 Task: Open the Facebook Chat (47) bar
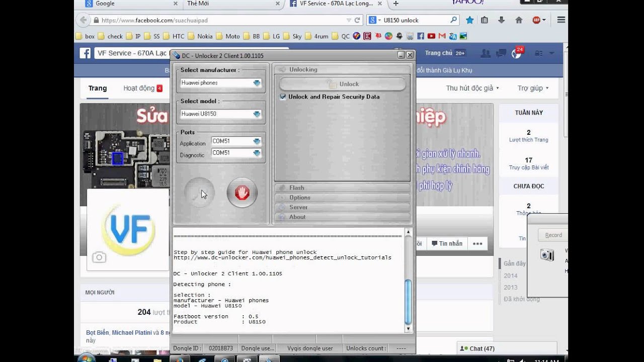pyautogui.click(x=507, y=348)
